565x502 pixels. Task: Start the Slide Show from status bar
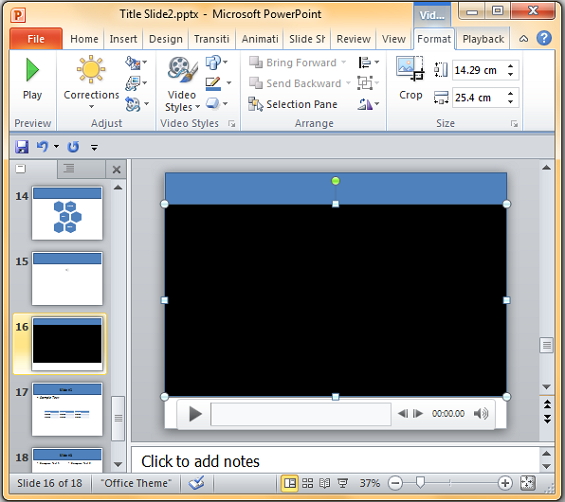[x=342, y=483]
